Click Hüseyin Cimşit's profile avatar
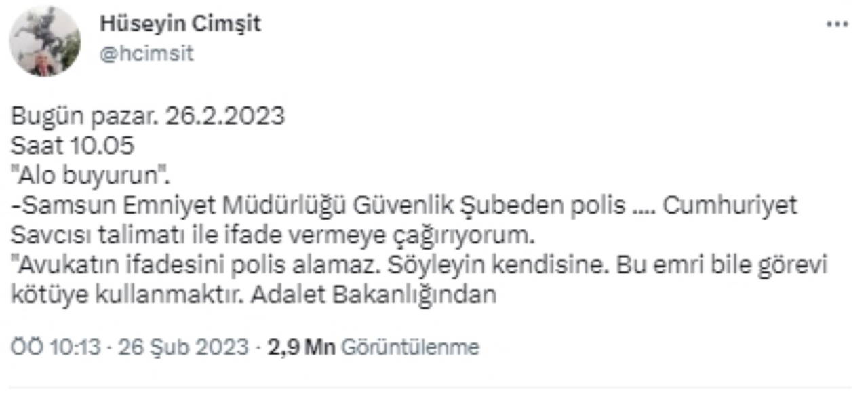The height and width of the screenshot is (413, 868). point(45,42)
